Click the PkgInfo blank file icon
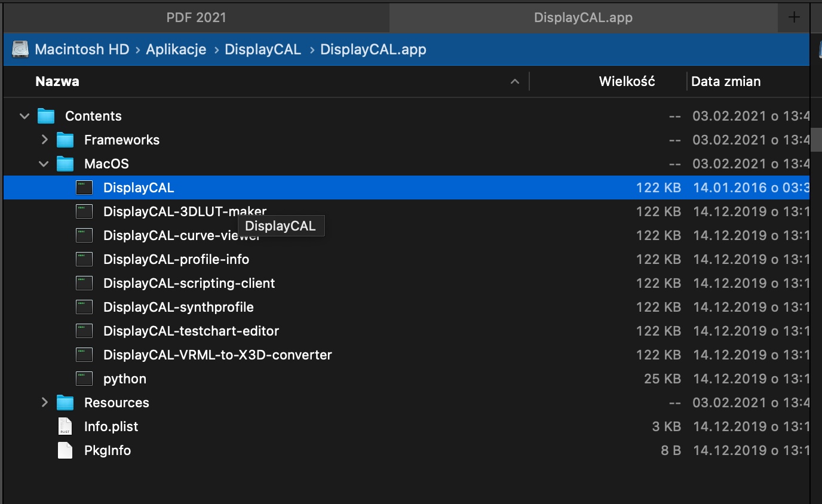The width and height of the screenshot is (822, 504). (65, 450)
